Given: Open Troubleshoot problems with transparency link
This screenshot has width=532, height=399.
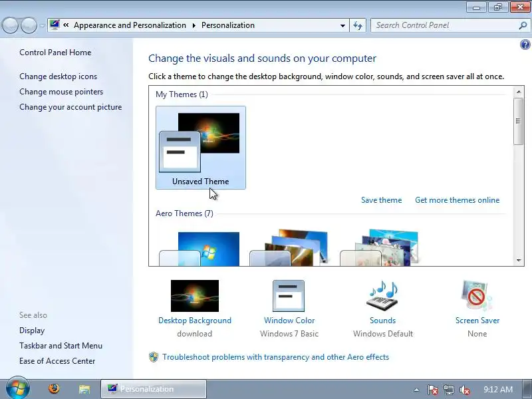Looking at the screenshot, I should pos(275,357).
